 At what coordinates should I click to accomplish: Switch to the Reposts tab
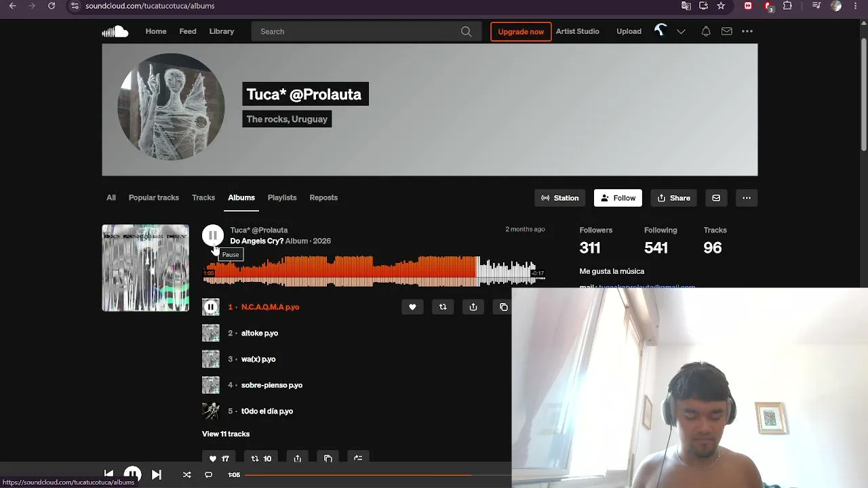coord(323,198)
